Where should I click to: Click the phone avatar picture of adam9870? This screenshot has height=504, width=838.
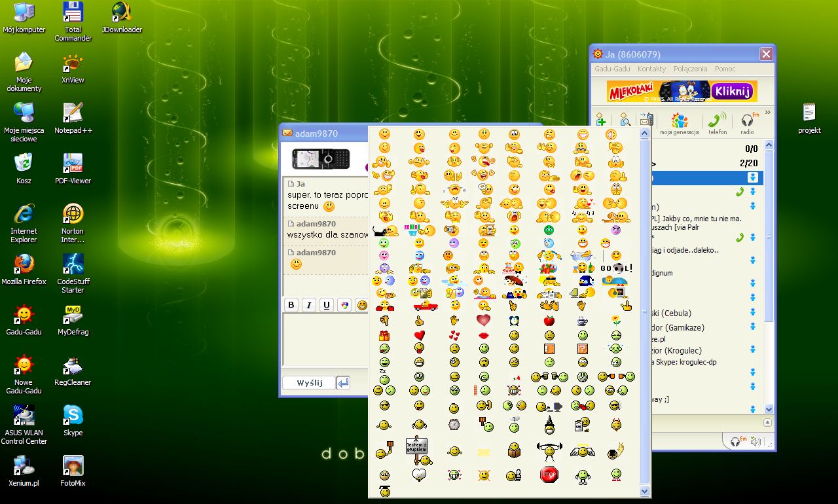pyautogui.click(x=321, y=158)
